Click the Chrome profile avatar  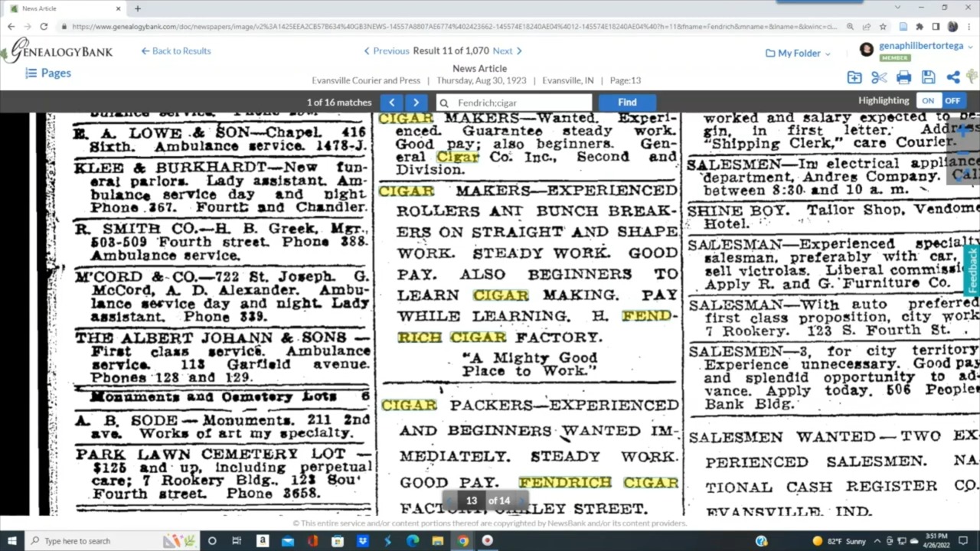click(x=952, y=27)
